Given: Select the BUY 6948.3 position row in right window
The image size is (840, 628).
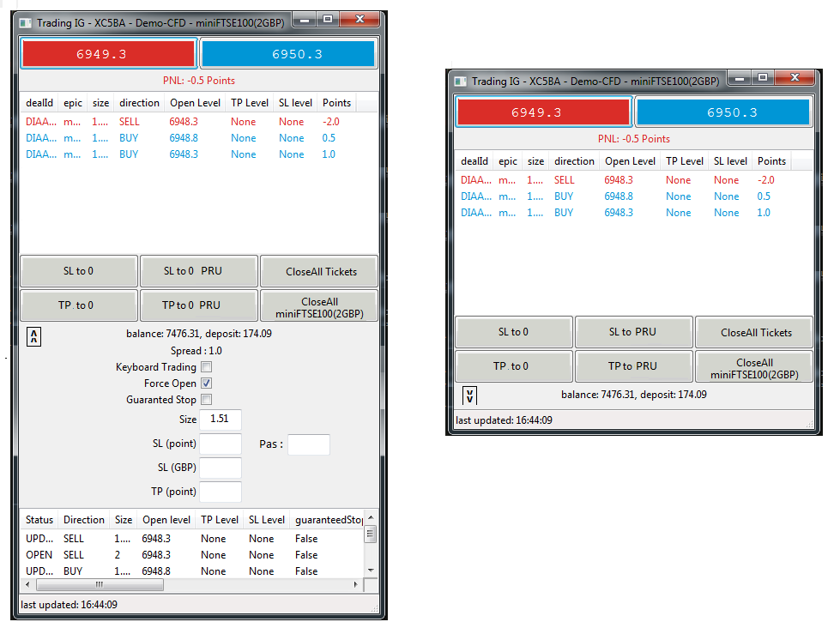Looking at the screenshot, I should pyautogui.click(x=634, y=213).
